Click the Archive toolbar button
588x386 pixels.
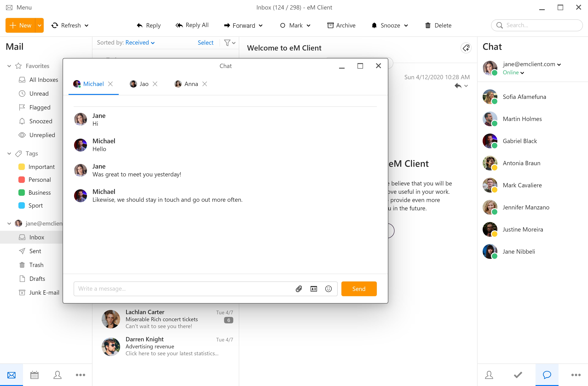tap(341, 25)
